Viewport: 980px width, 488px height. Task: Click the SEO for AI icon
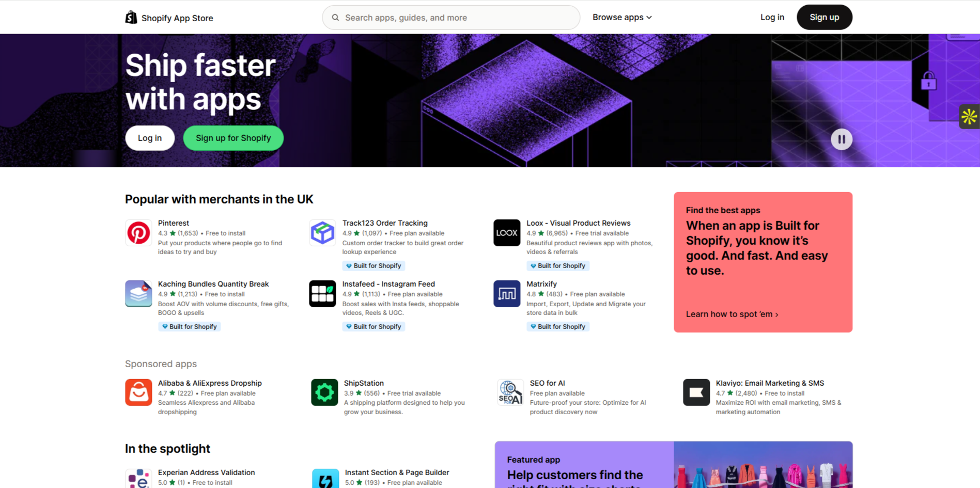coord(510,392)
